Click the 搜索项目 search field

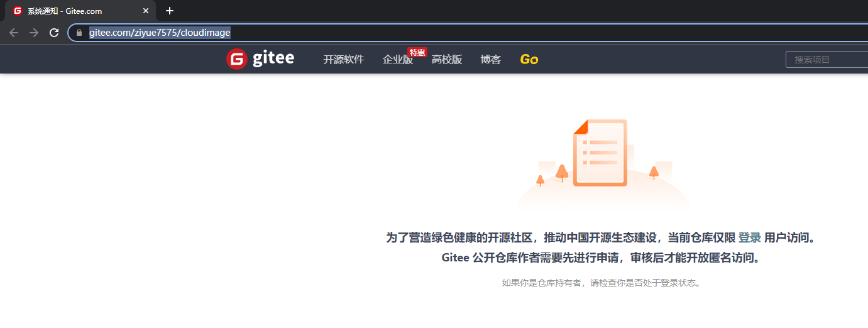tap(827, 60)
